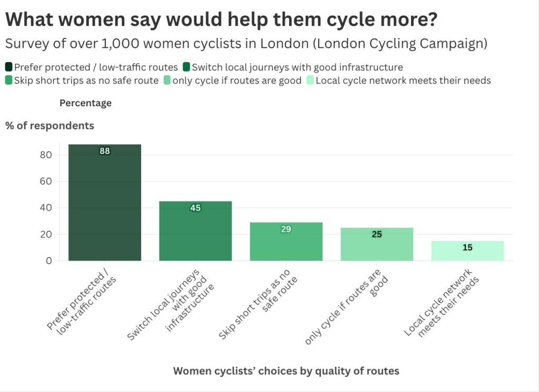This screenshot has height=392, width=539.
Task: Click the 'Local cycle network' legend swatch
Action: tap(310, 81)
